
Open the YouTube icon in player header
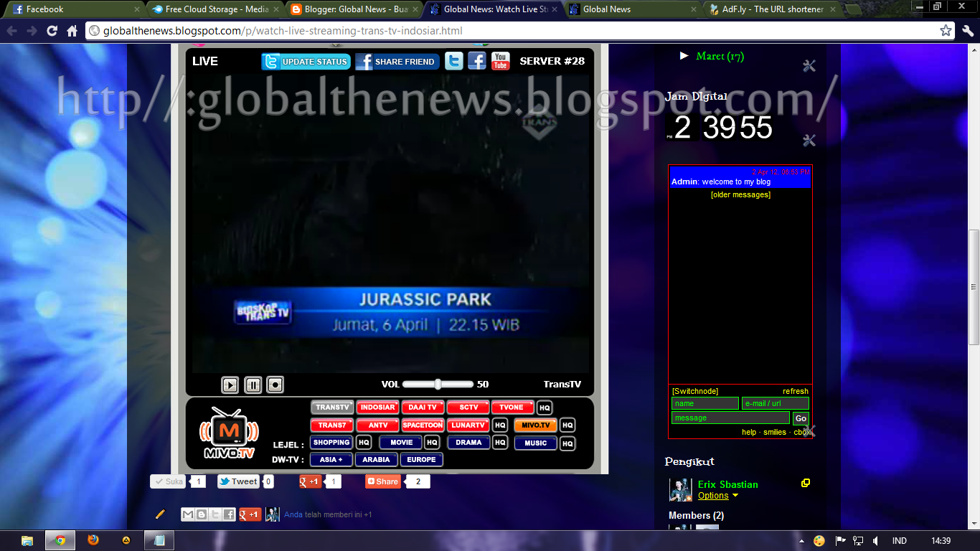click(500, 61)
